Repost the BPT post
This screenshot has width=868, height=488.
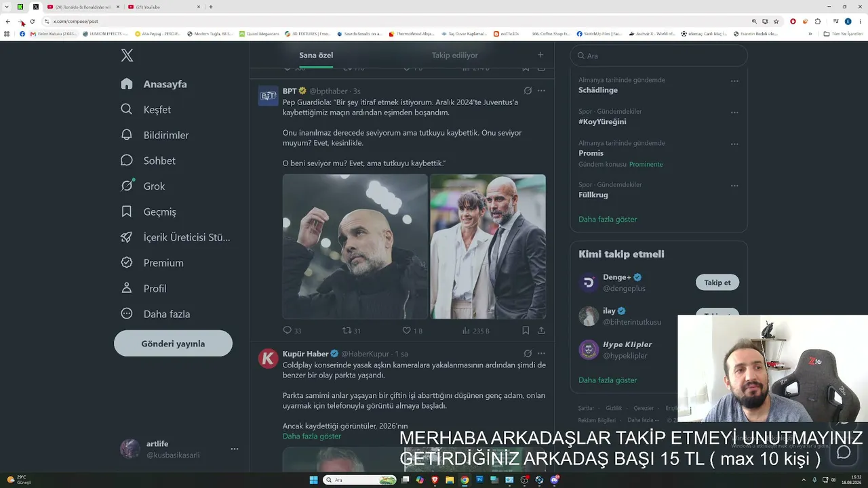tap(351, 331)
